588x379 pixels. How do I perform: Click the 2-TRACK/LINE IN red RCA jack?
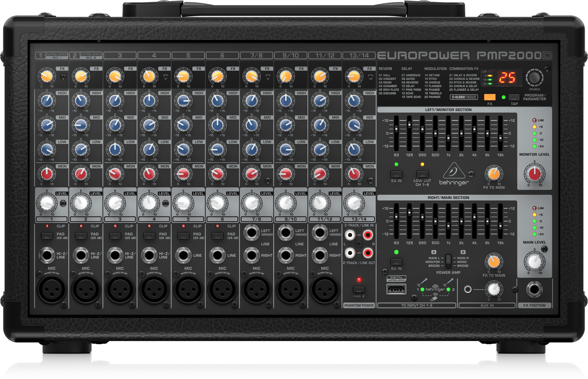pyautogui.click(x=368, y=235)
